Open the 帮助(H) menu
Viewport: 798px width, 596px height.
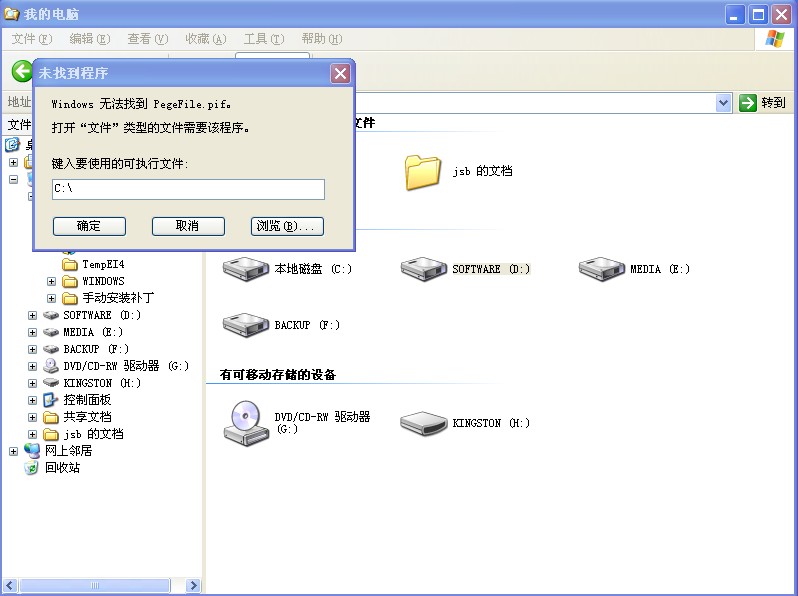(322, 39)
